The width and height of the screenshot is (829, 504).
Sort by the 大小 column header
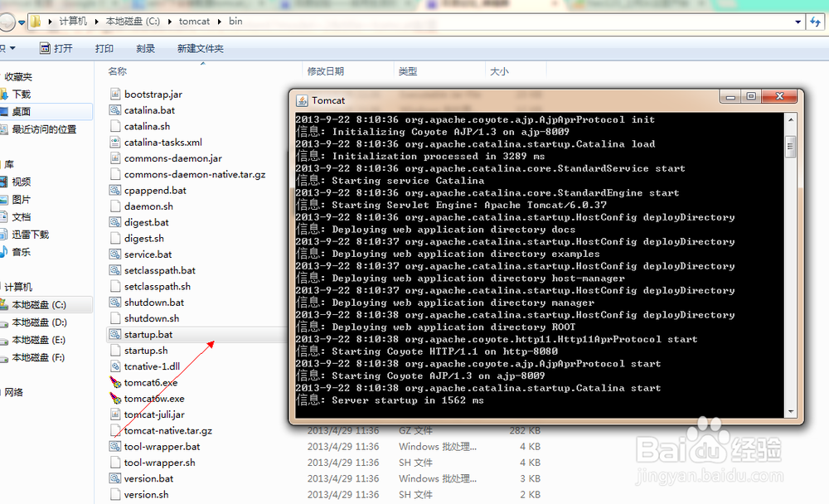499,71
